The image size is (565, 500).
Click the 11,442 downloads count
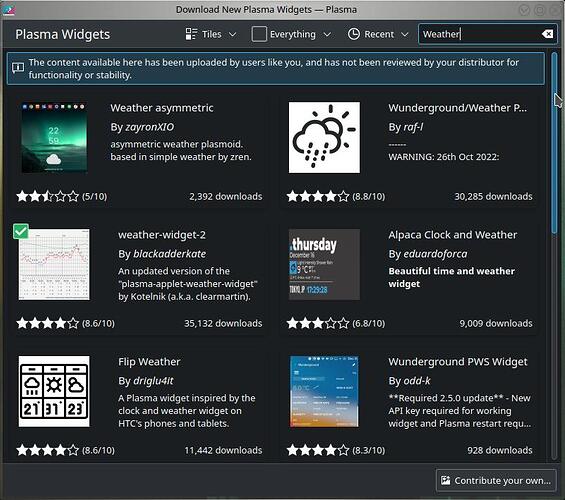coord(223,450)
